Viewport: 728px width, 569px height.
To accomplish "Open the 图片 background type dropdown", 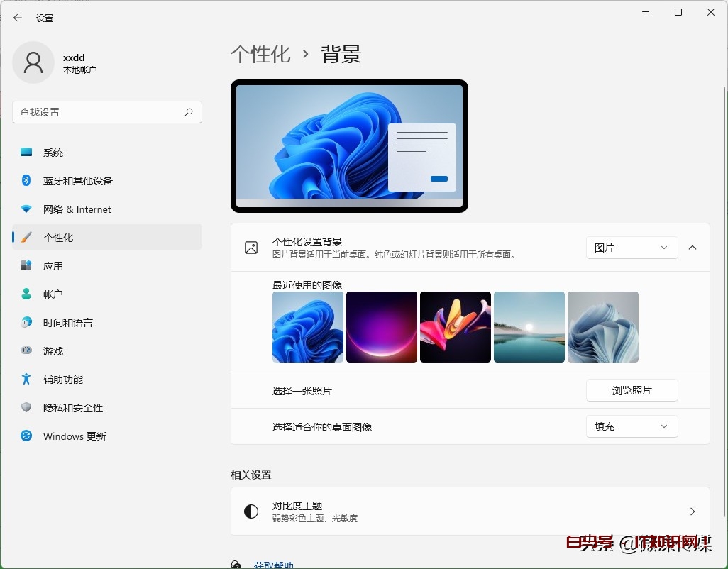I will 631,248.
